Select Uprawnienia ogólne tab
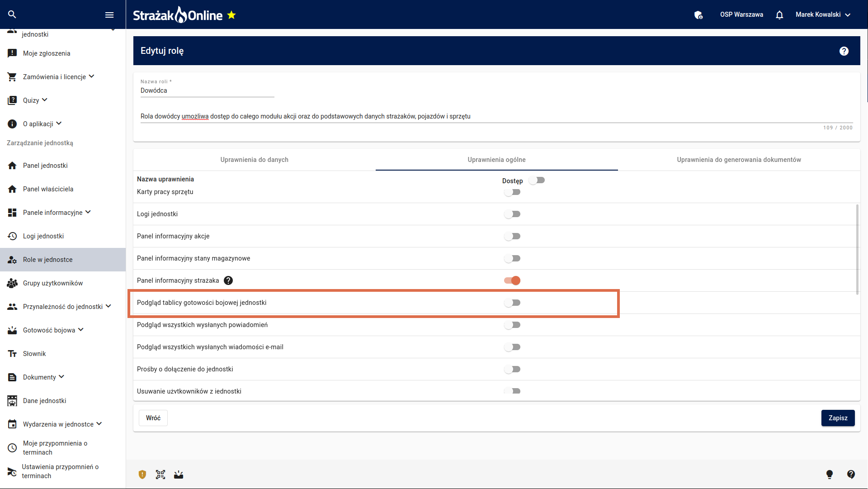868x489 pixels. pyautogui.click(x=497, y=160)
